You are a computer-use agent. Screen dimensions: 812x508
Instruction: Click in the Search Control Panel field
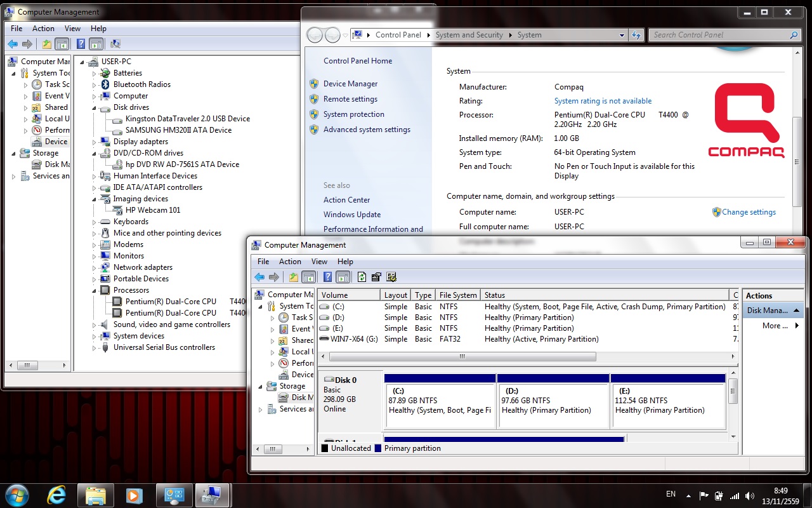(717, 35)
